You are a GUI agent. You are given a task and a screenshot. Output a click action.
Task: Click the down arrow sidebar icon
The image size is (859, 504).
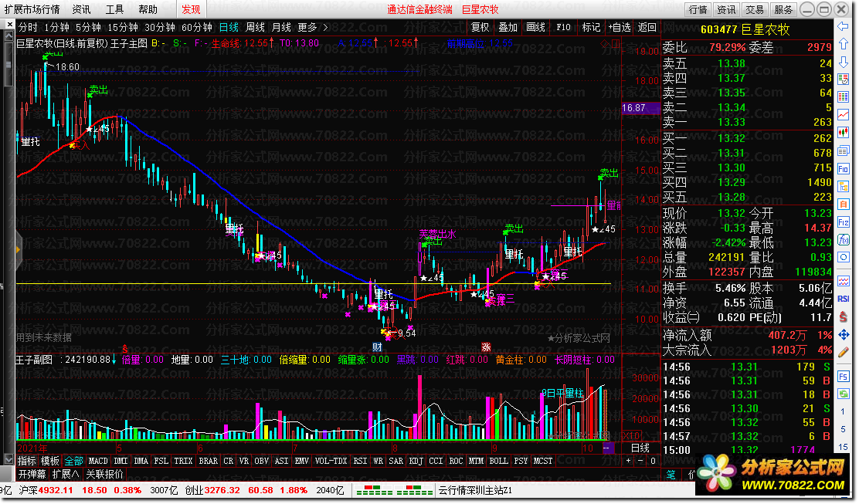click(843, 62)
